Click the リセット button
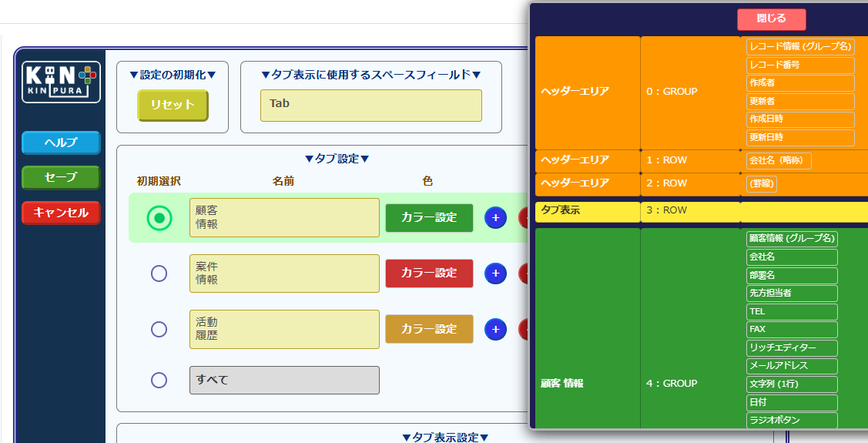Screen dimensions: 868x443 click(x=173, y=105)
